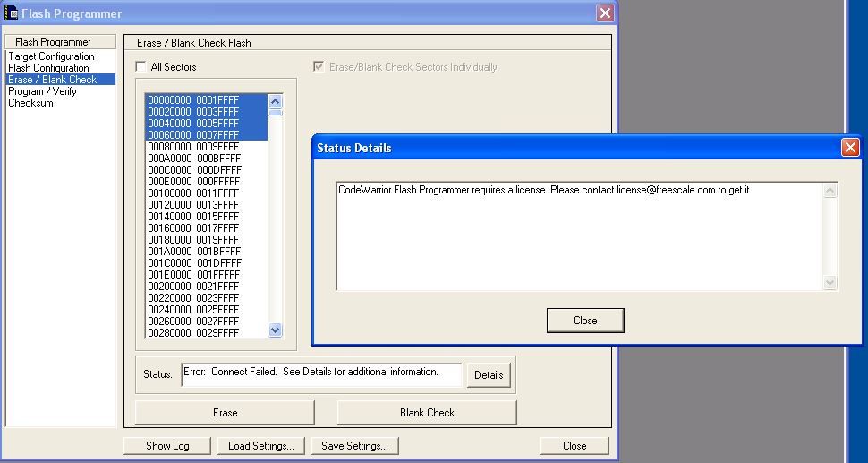Close the Status Details dialog via X

coord(850,147)
